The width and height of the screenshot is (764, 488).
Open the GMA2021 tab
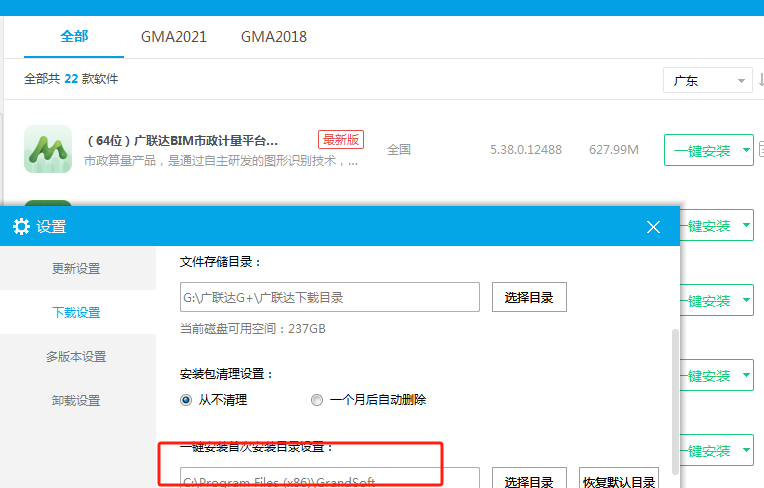(174, 37)
